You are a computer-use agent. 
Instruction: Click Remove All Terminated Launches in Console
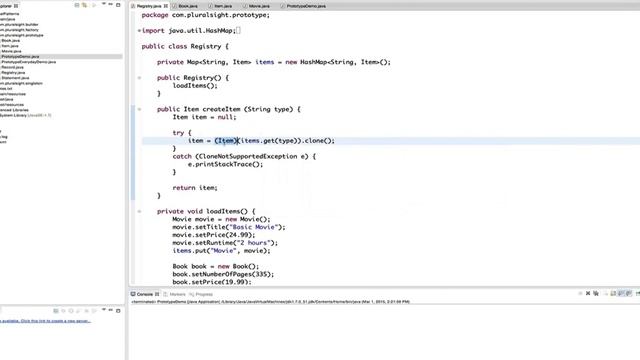(596, 293)
